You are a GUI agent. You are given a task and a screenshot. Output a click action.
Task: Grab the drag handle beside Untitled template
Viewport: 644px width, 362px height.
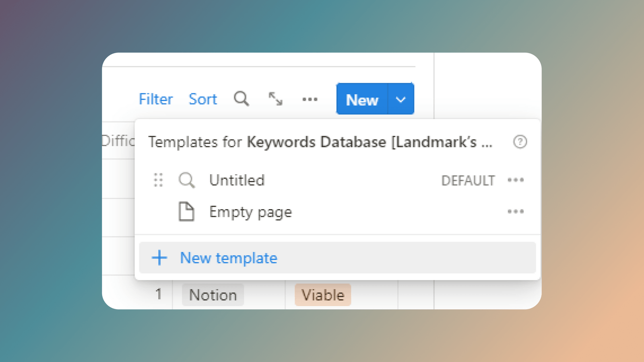[x=159, y=180]
